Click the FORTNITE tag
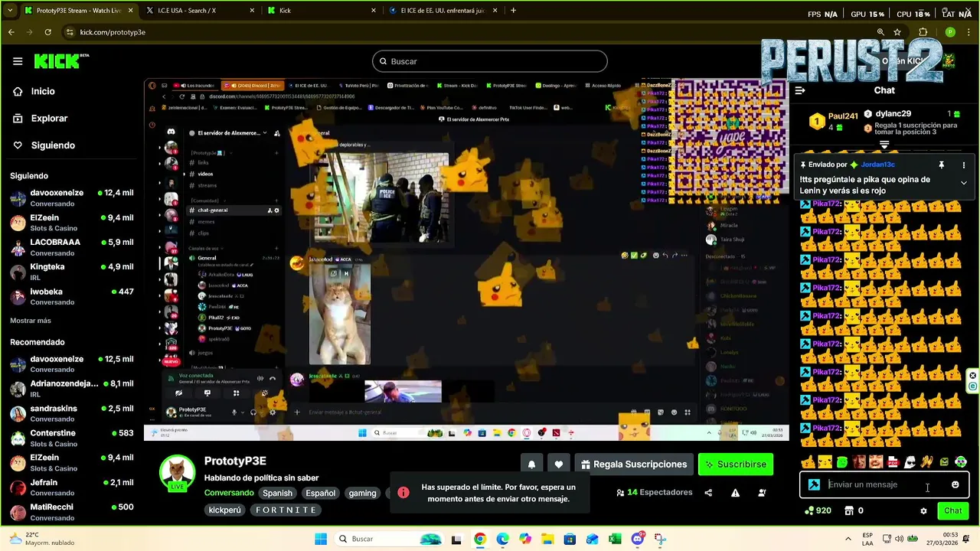This screenshot has width=980, height=551. tap(286, 510)
